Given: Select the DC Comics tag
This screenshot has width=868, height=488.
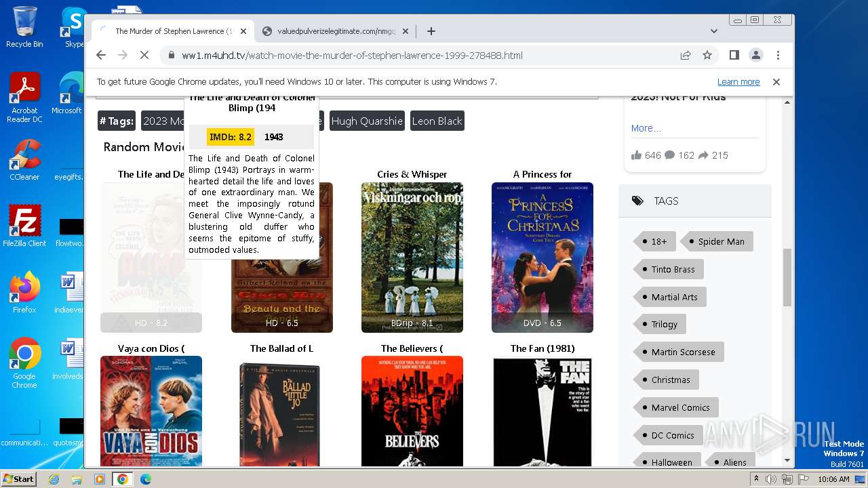Looking at the screenshot, I should click(x=669, y=435).
